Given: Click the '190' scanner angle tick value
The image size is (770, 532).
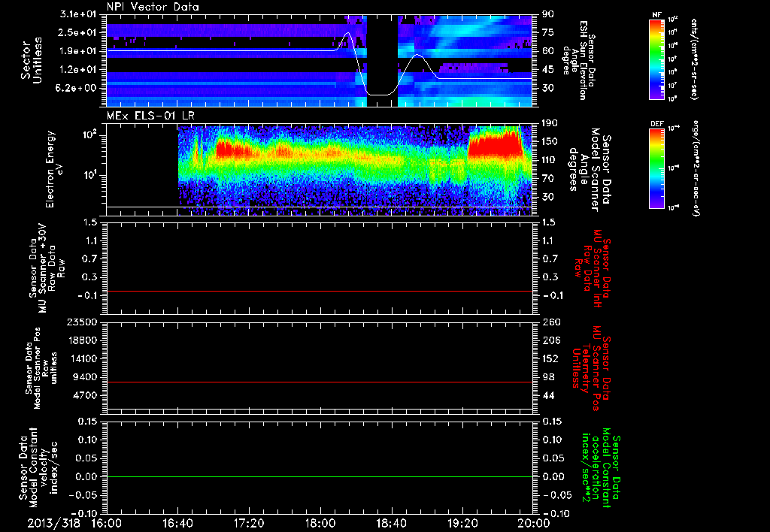Looking at the screenshot, I should point(550,123).
